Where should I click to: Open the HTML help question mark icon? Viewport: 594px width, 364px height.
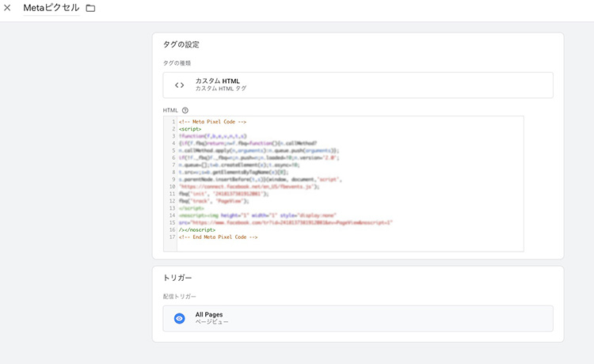tap(185, 111)
